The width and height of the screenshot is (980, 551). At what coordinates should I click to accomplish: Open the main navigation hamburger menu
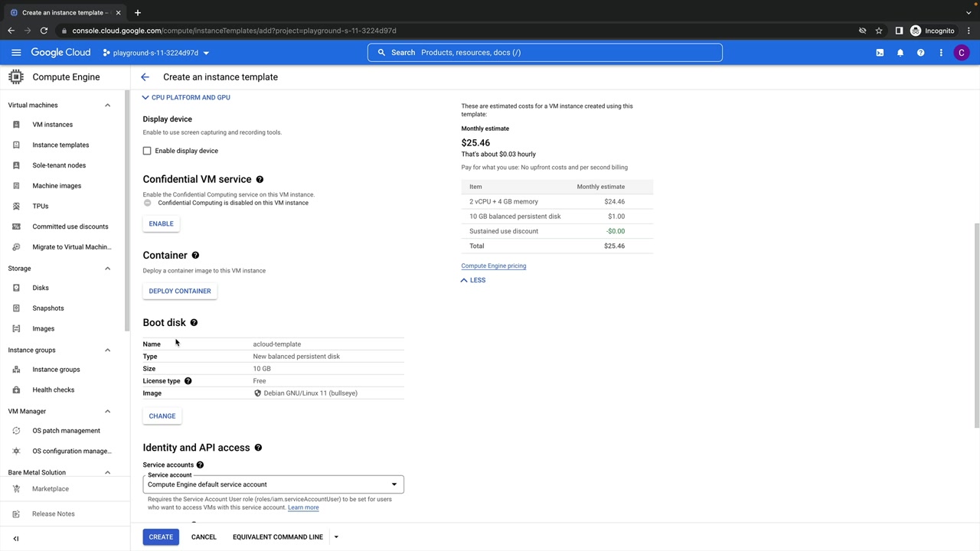[16, 53]
